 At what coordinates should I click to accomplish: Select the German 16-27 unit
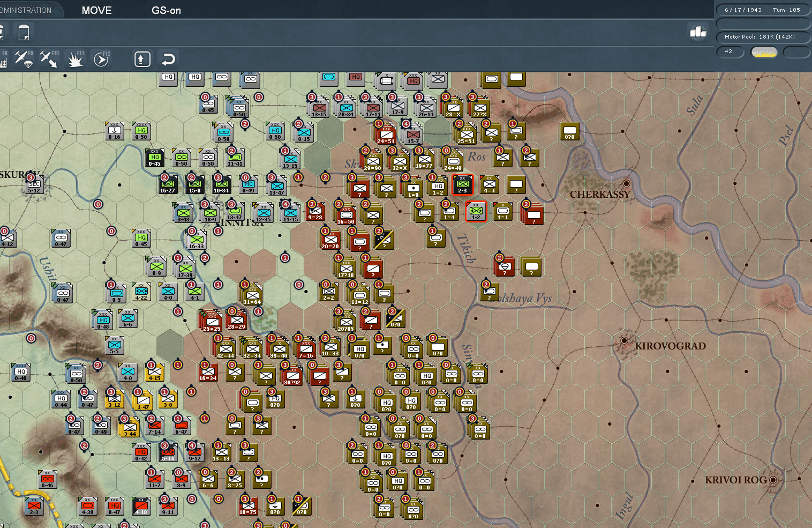pyautogui.click(x=168, y=184)
